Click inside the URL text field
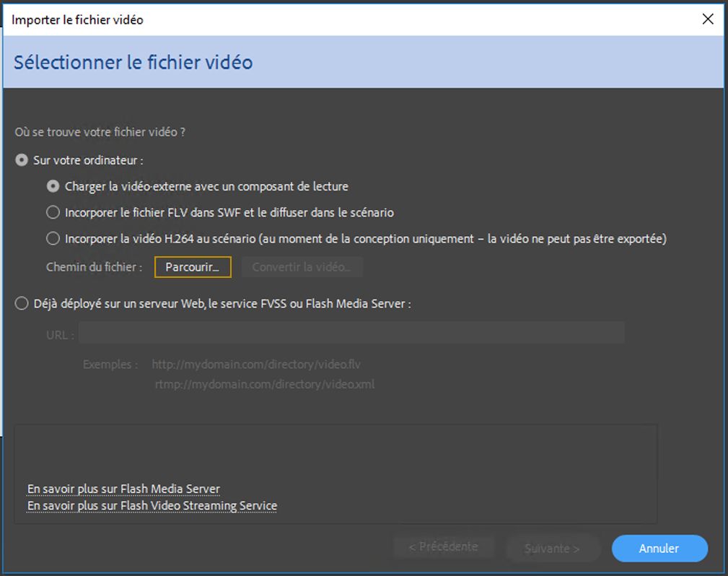The height and width of the screenshot is (576, 728). coord(351,334)
